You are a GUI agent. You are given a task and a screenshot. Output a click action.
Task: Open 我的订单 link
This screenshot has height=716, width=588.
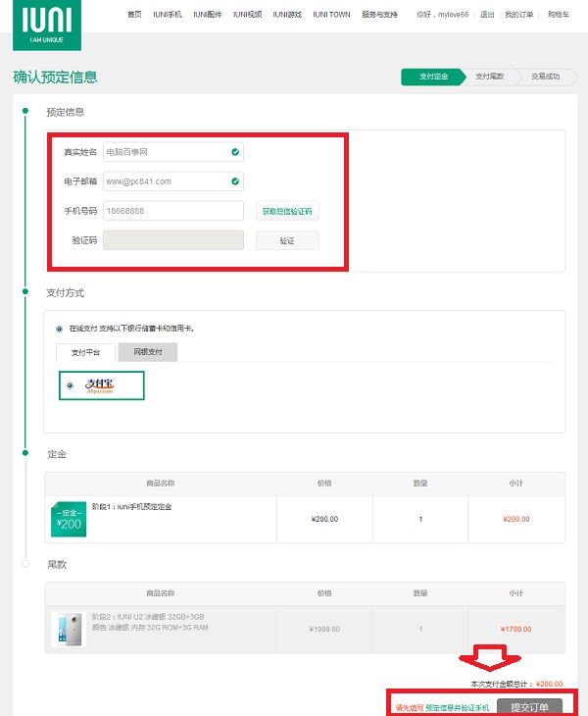click(x=519, y=15)
